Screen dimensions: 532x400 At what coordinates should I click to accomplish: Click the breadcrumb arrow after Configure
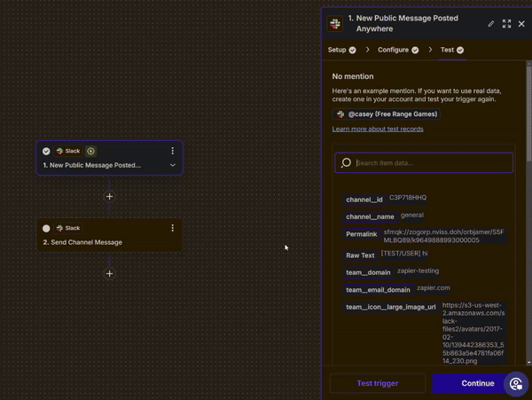430,50
